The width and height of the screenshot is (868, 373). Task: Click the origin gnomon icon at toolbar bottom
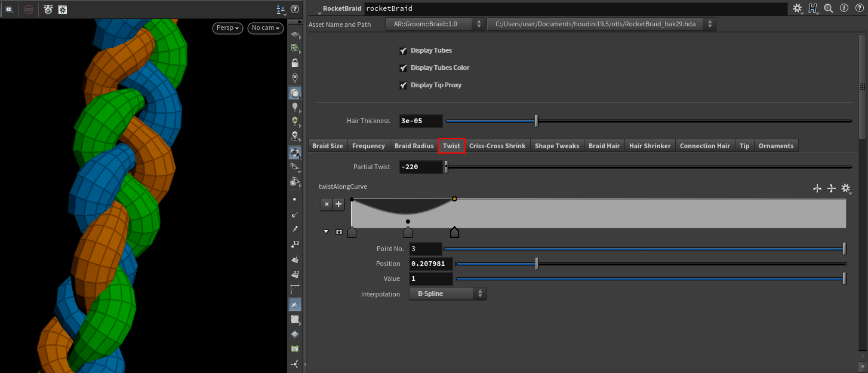295,363
